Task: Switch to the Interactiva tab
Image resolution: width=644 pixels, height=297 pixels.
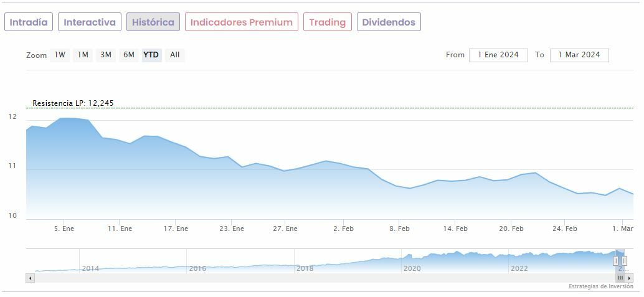Action: click(x=90, y=22)
